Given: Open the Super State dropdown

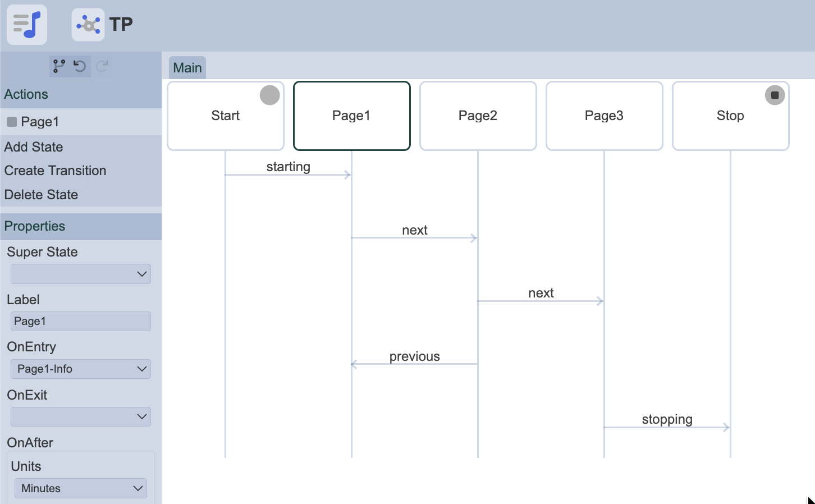Looking at the screenshot, I should [81, 274].
